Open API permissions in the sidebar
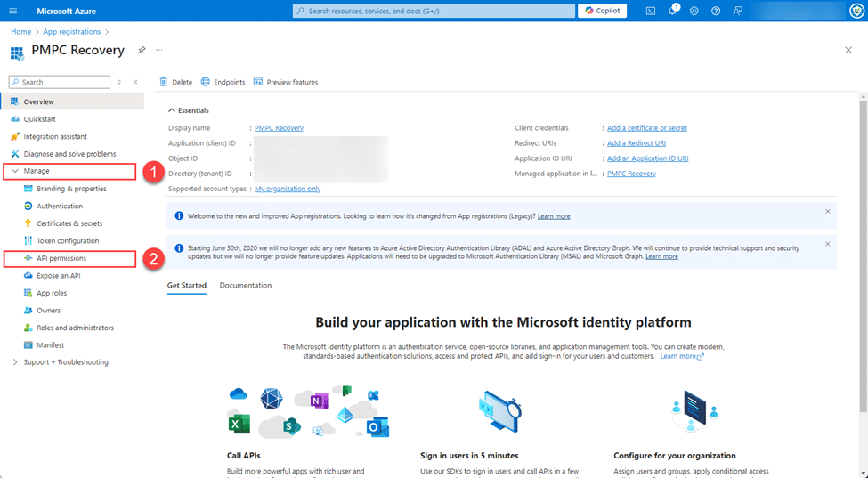Image resolution: width=868 pixels, height=478 pixels. click(x=61, y=258)
